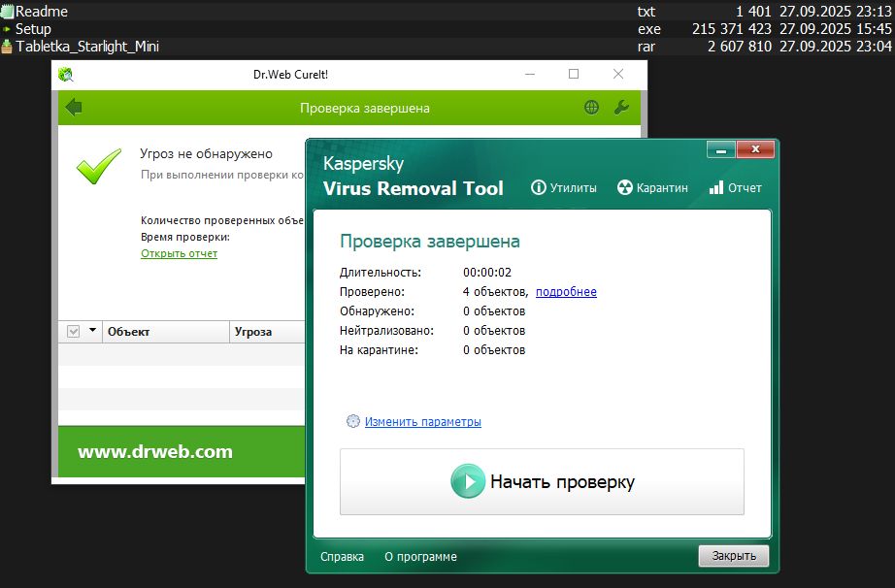This screenshot has height=588, width=895.
Task: Click the Dr.Web CureIt! title bar icon
Action: [x=66, y=75]
